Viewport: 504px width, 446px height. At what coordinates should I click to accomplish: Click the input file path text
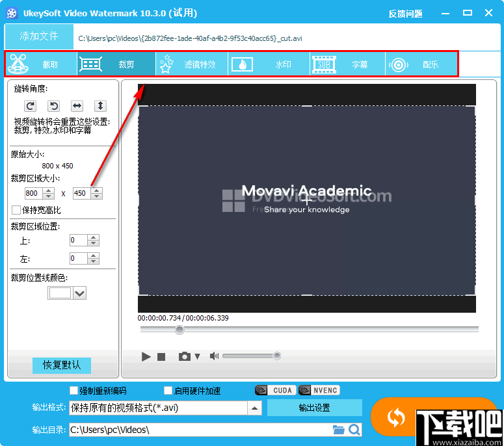(190, 38)
